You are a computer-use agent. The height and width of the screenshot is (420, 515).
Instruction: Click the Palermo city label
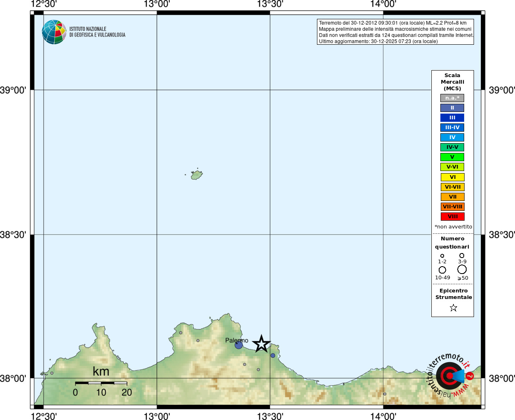[237, 340]
